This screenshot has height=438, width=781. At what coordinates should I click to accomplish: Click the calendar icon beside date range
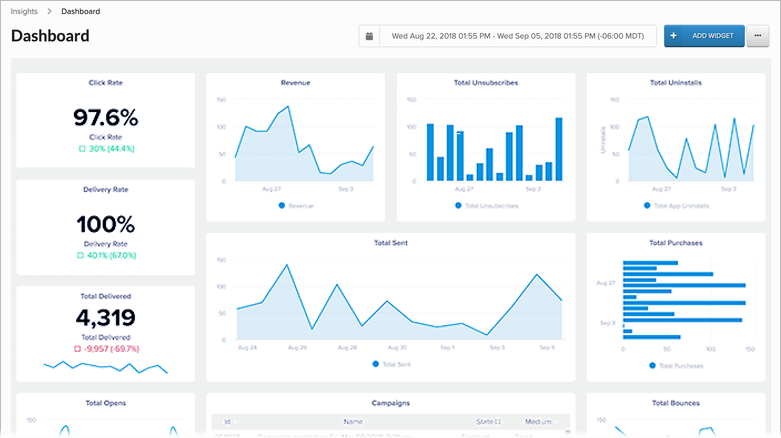tap(369, 36)
